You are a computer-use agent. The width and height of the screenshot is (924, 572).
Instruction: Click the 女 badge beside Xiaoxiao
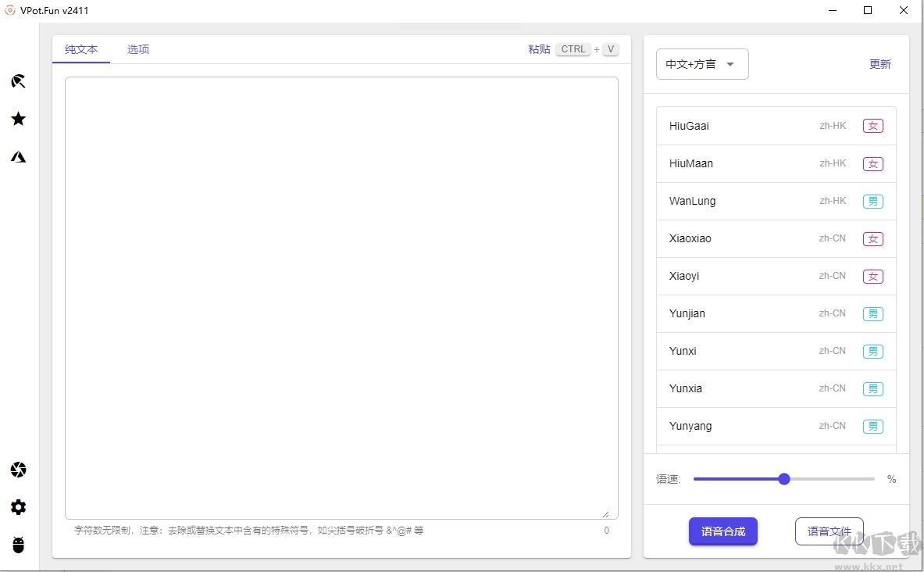(x=872, y=238)
